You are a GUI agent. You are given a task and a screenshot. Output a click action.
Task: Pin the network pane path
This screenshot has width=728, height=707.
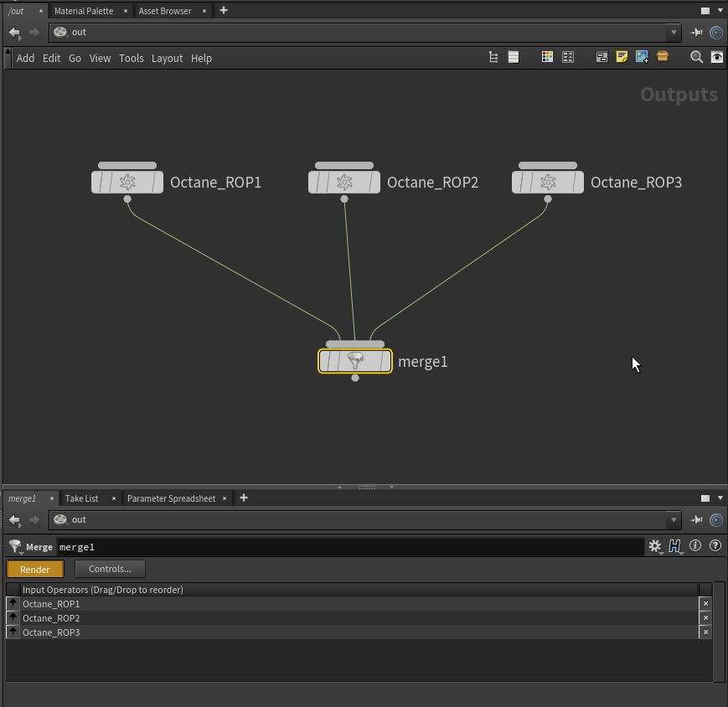point(696,33)
